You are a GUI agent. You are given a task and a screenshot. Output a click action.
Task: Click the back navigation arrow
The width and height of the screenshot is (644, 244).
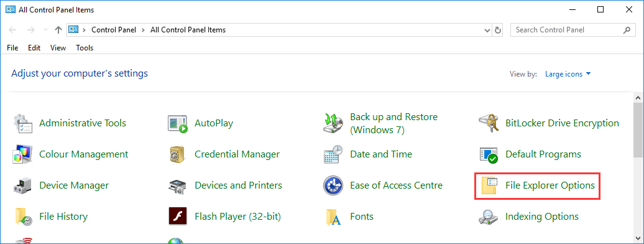12,30
